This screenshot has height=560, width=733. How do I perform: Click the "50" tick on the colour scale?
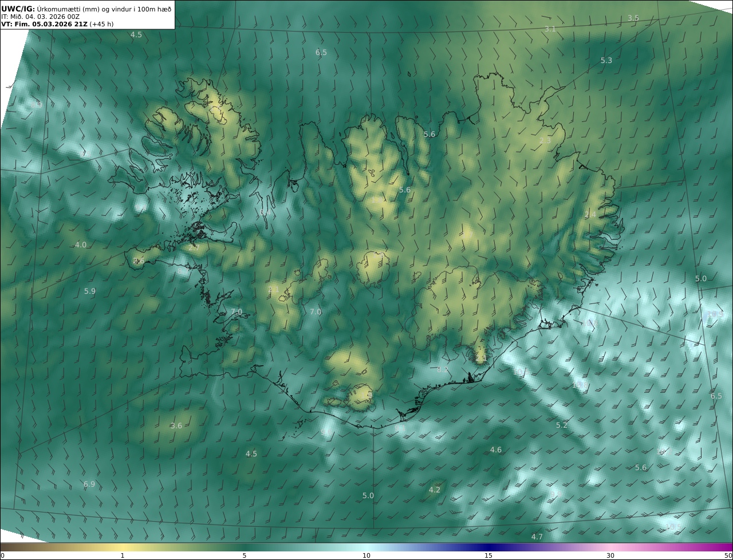(x=728, y=555)
